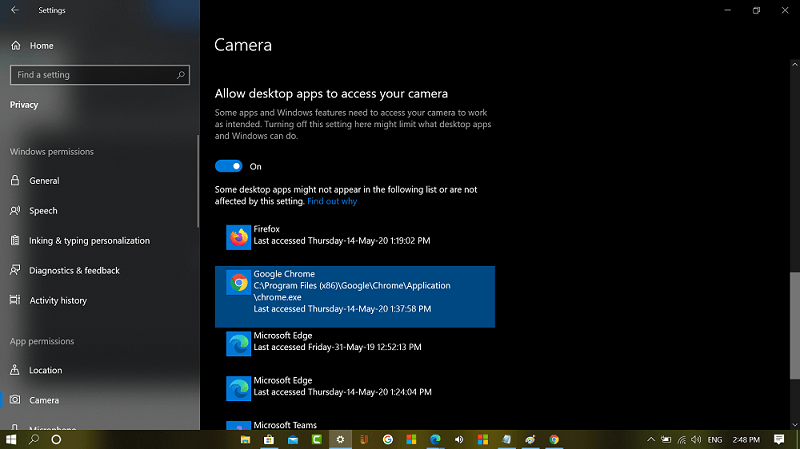Select 'Last accessed Thursday-14-May-20 1:24:04 PM' text
Image resolution: width=800 pixels, height=449 pixels.
[x=342, y=392]
